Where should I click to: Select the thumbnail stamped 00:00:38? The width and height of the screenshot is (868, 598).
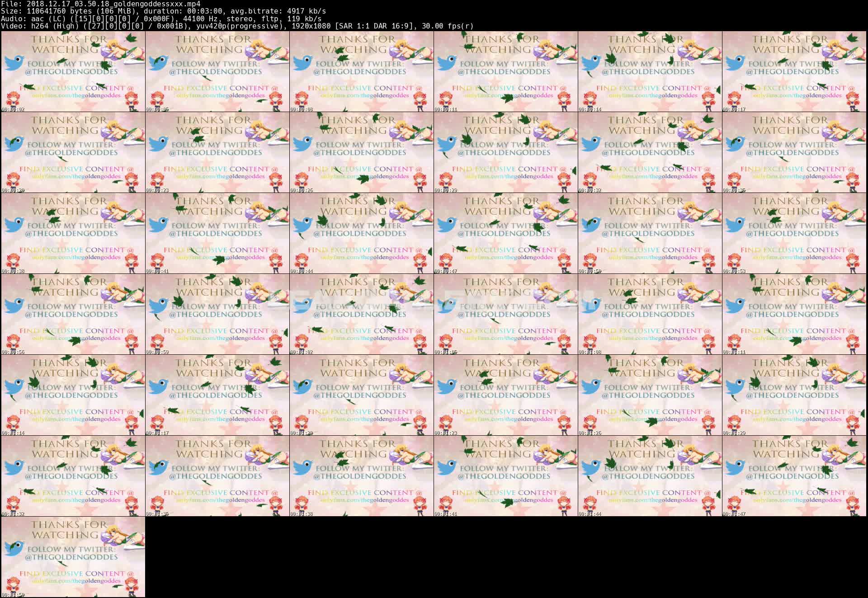(73, 233)
